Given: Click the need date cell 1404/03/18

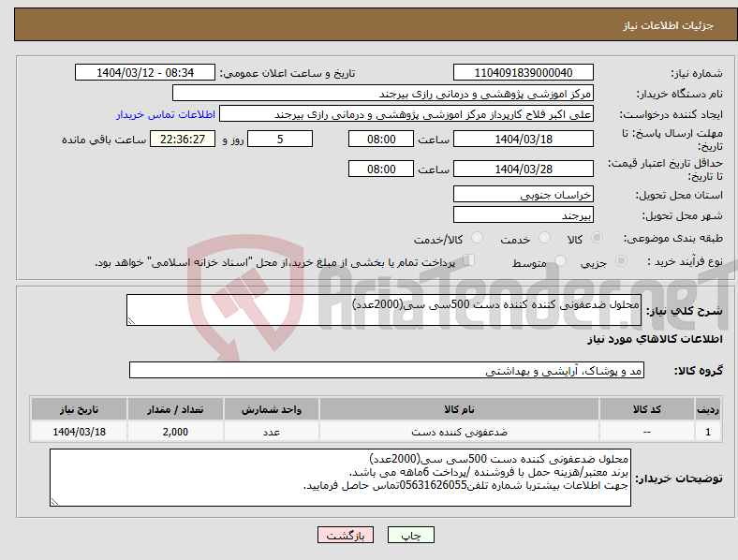Looking at the screenshot, I should pyautogui.click(x=79, y=432).
